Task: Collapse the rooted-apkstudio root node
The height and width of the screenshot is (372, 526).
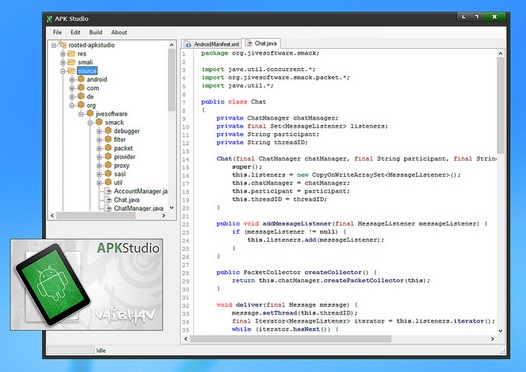Action: [54, 45]
